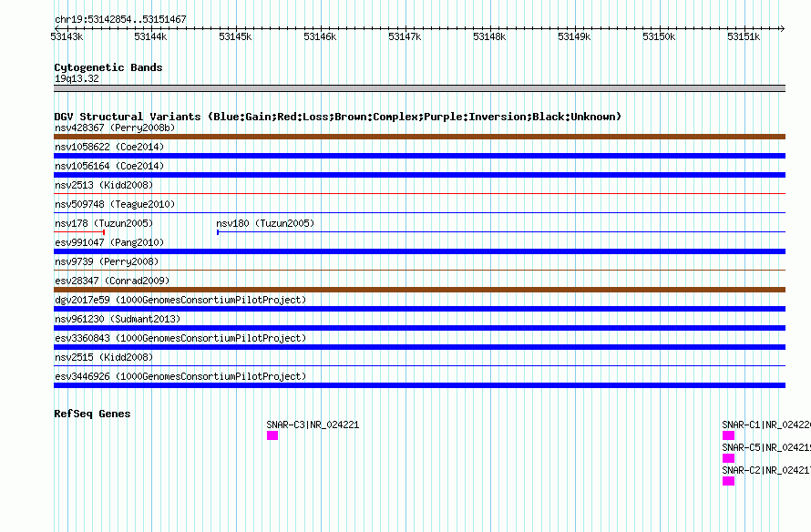The image size is (811, 532).
Task: Click the magenta SNAR-C2 gene box
Action: coord(728,481)
